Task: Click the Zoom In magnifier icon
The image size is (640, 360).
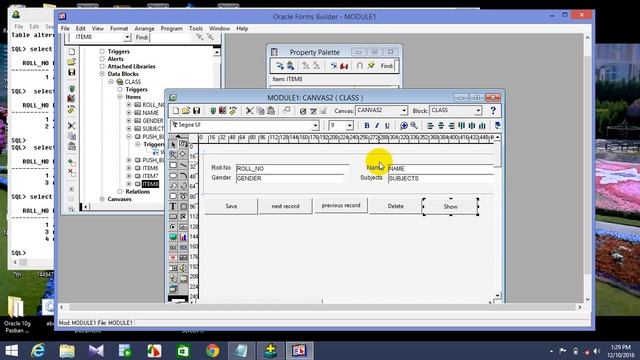Action: click(404, 125)
